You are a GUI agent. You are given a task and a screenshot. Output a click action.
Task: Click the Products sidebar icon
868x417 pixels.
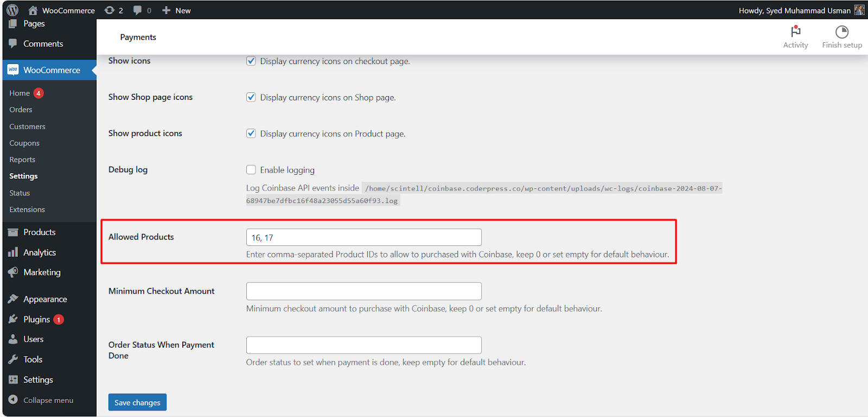pyautogui.click(x=13, y=232)
